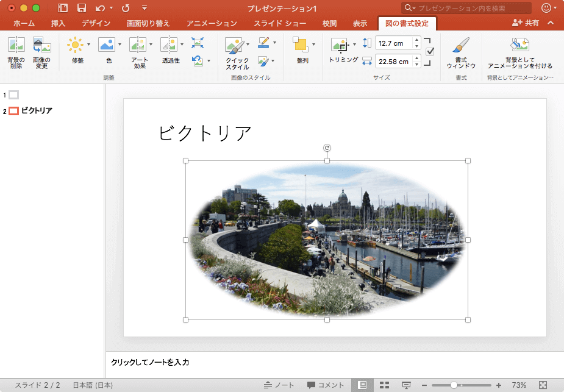Click the 共有 share button

coord(527,23)
